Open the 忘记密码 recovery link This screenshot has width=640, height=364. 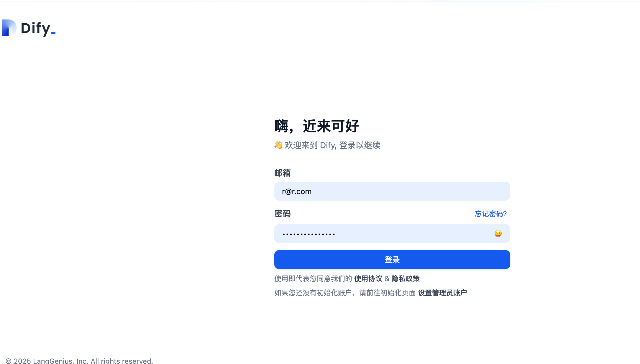pyautogui.click(x=490, y=214)
